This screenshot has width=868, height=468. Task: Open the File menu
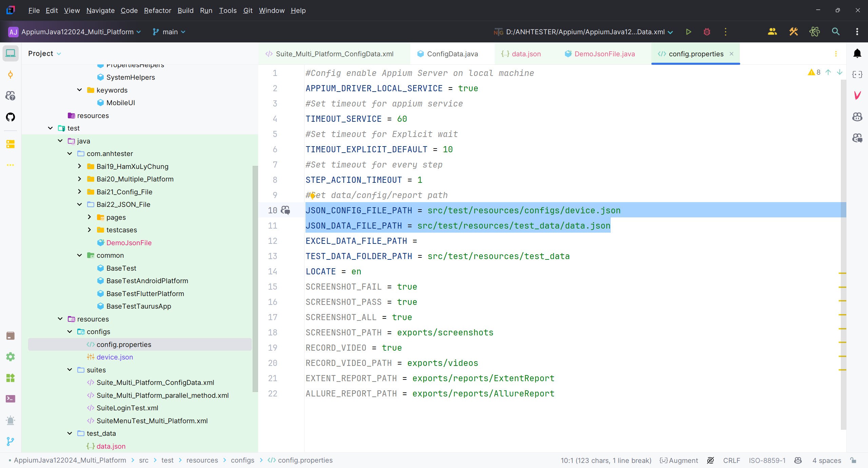coord(34,11)
